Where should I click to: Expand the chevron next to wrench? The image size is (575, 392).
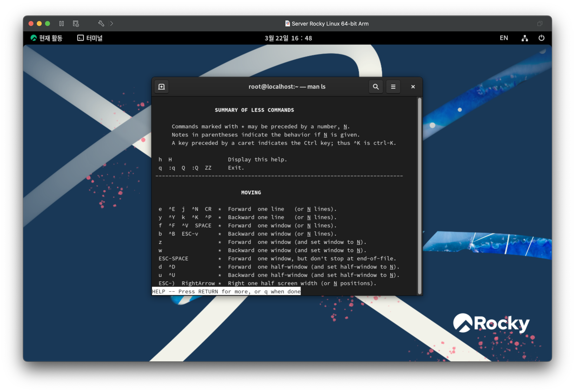click(x=112, y=24)
